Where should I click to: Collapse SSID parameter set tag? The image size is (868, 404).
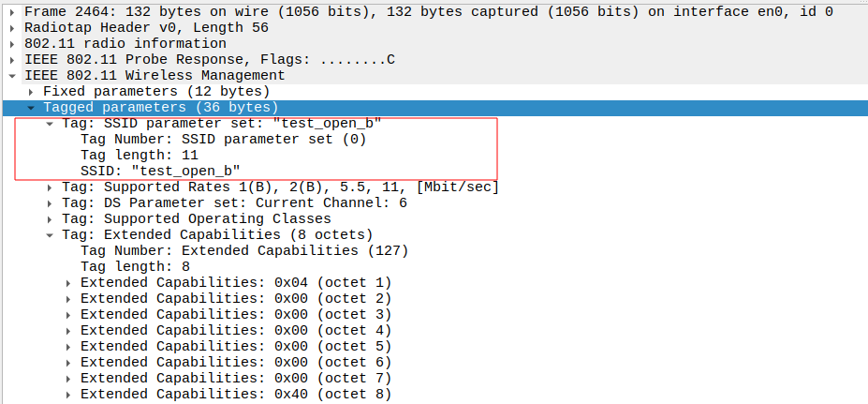50,124
